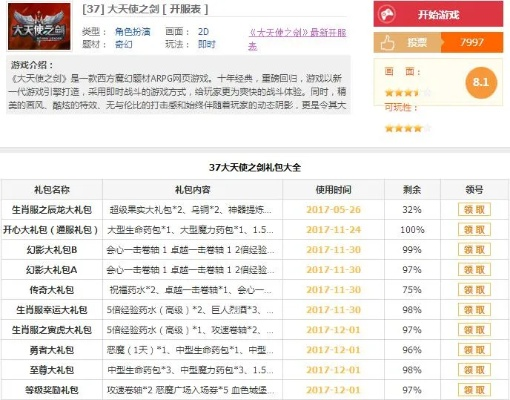The width and height of the screenshot is (510, 400).
Task: Claim 幻影大礼包B with 领取 button
Action: pyautogui.click(x=474, y=250)
